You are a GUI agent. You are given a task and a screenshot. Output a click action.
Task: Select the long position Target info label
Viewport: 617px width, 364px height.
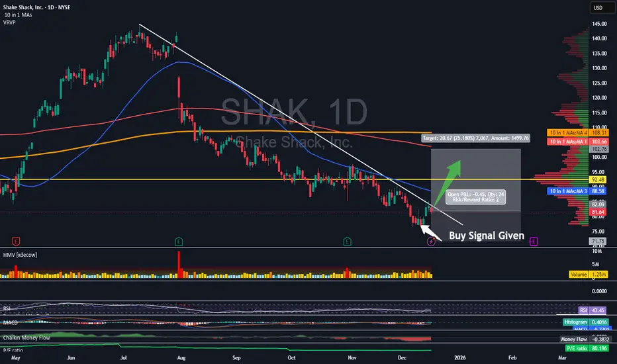pos(476,138)
